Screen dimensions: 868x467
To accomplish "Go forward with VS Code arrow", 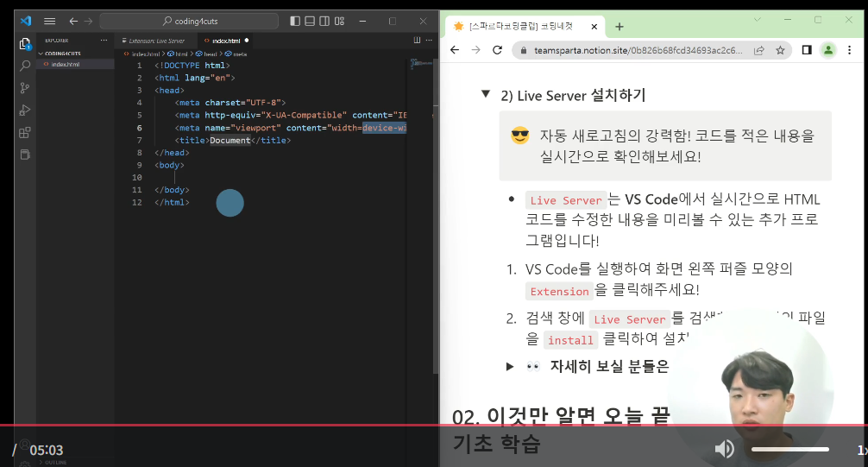I will (88, 21).
